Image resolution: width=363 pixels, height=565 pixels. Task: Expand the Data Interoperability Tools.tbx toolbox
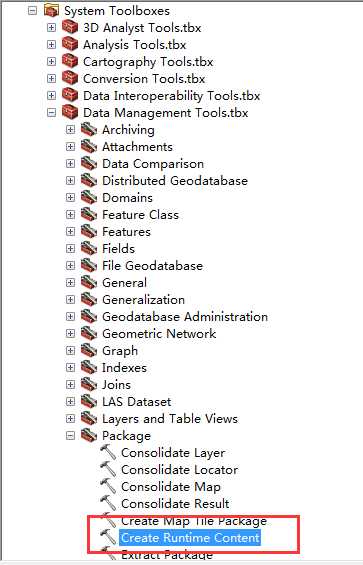52,95
